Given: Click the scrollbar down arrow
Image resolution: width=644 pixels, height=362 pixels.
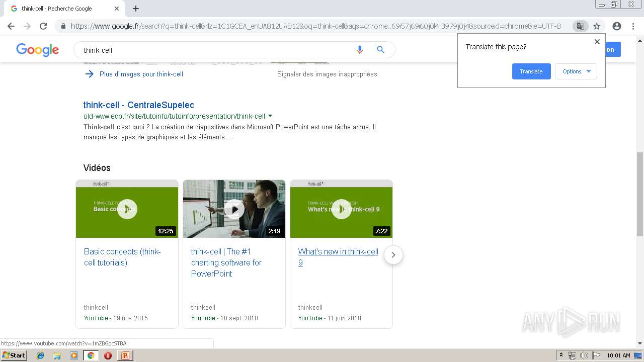Looking at the screenshot, I should pyautogui.click(x=640, y=343).
